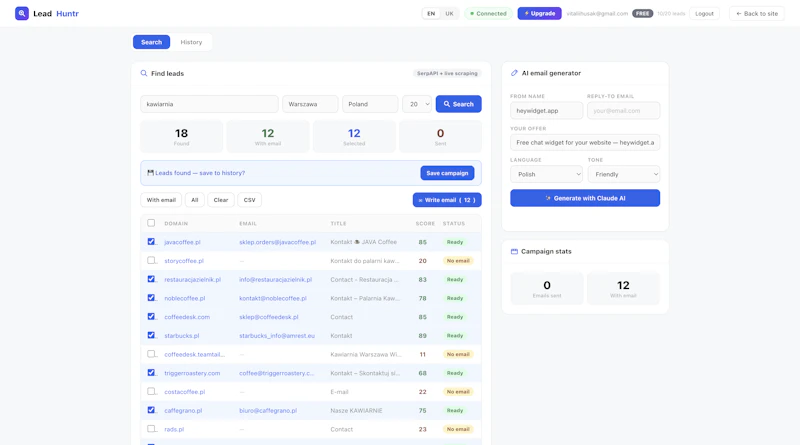Click the Back to site button

[x=757, y=14]
